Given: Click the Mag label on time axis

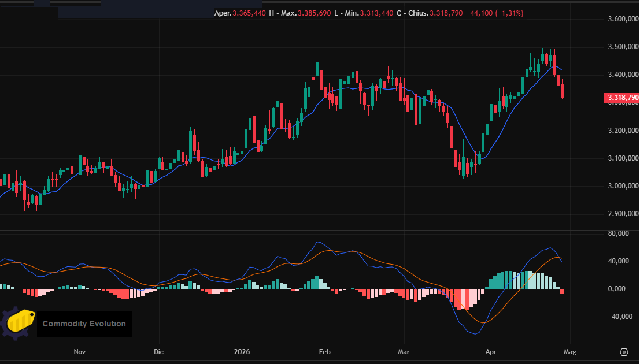Looking at the screenshot, I should tap(570, 352).
